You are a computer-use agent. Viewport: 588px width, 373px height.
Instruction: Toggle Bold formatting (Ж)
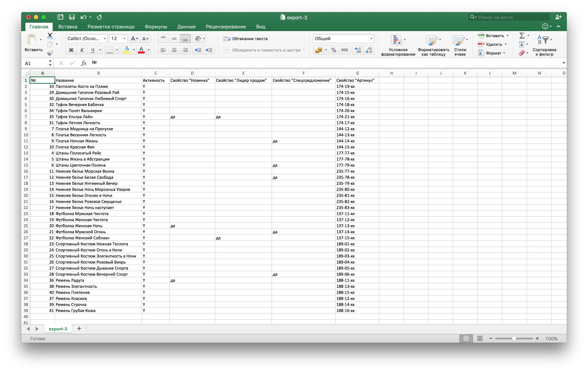click(x=71, y=50)
